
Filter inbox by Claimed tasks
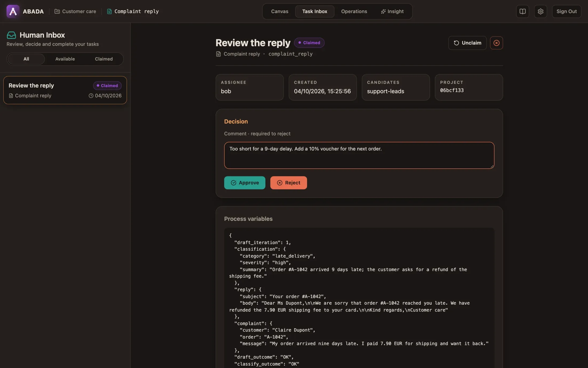point(104,59)
